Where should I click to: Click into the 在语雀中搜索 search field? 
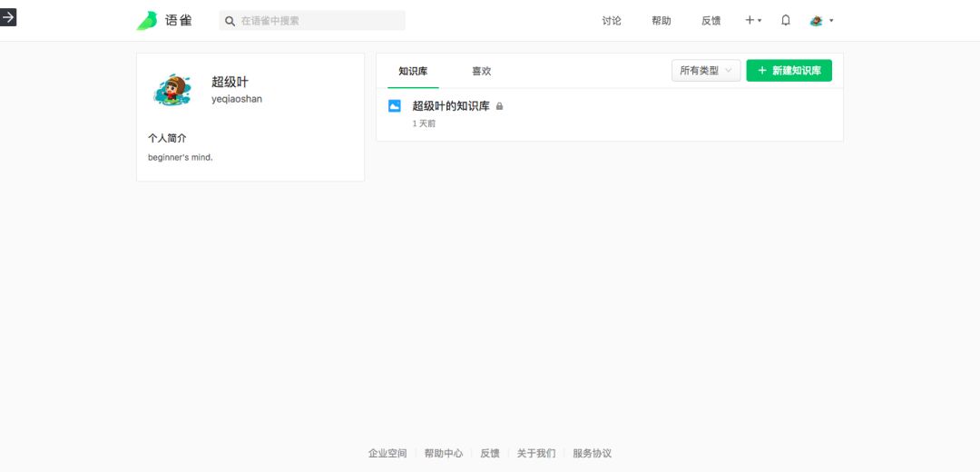(x=312, y=21)
